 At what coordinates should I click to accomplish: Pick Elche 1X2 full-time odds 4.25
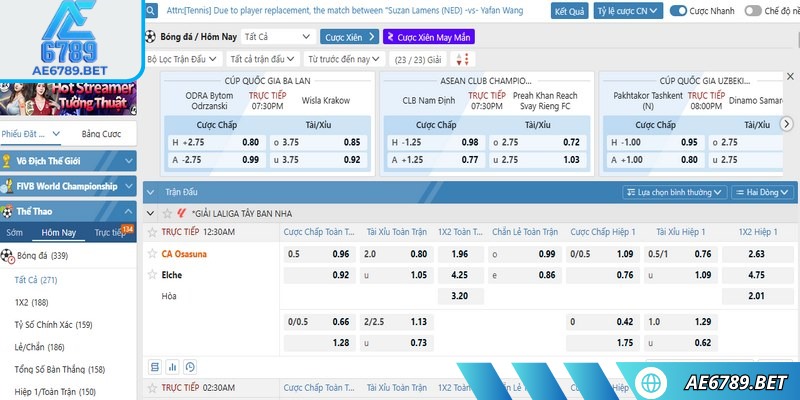(x=460, y=275)
